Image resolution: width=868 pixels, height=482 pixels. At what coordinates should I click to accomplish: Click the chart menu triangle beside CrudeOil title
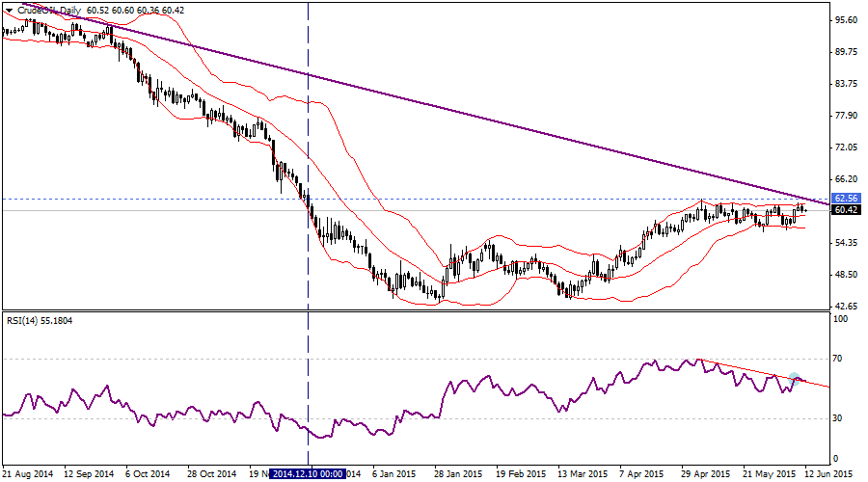point(8,9)
